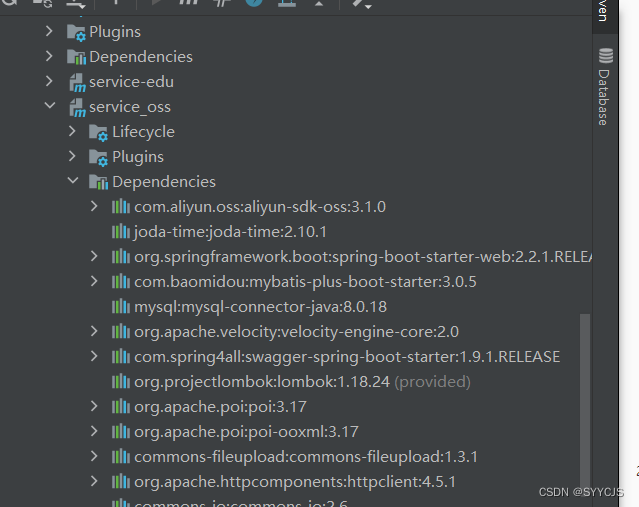Select org.apache.poi:poi-ooxml:3.17 text
639x507 pixels.
246,432
